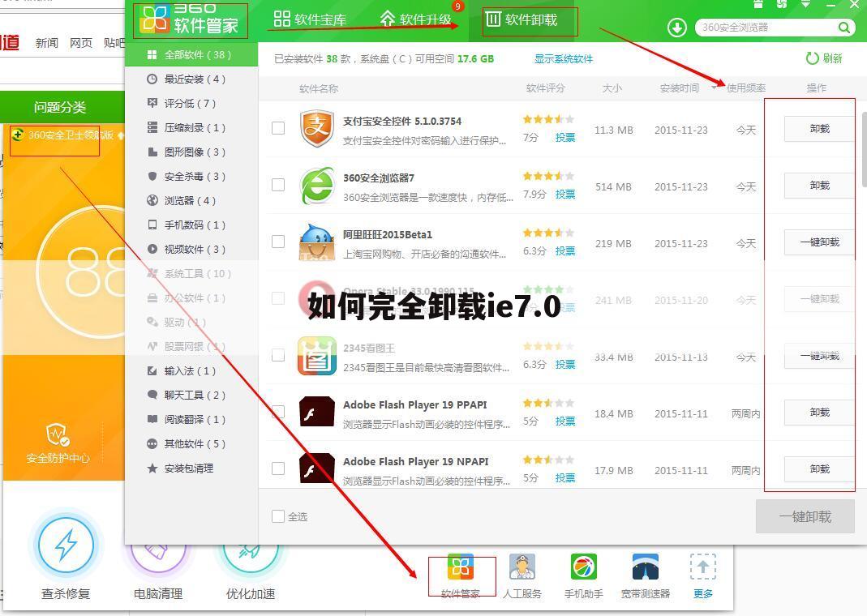Sort by the 软件评分 column header
The width and height of the screenshot is (867, 616).
pos(546,88)
